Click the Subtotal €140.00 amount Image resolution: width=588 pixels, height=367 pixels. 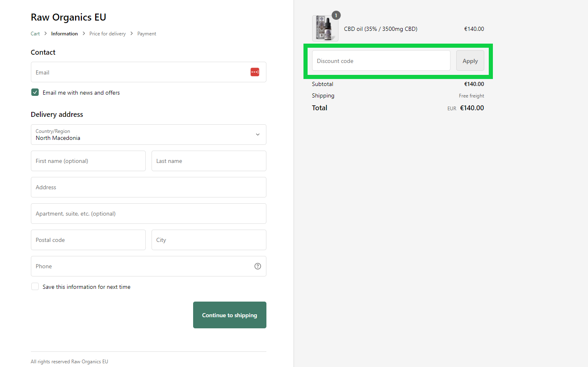[x=474, y=84]
